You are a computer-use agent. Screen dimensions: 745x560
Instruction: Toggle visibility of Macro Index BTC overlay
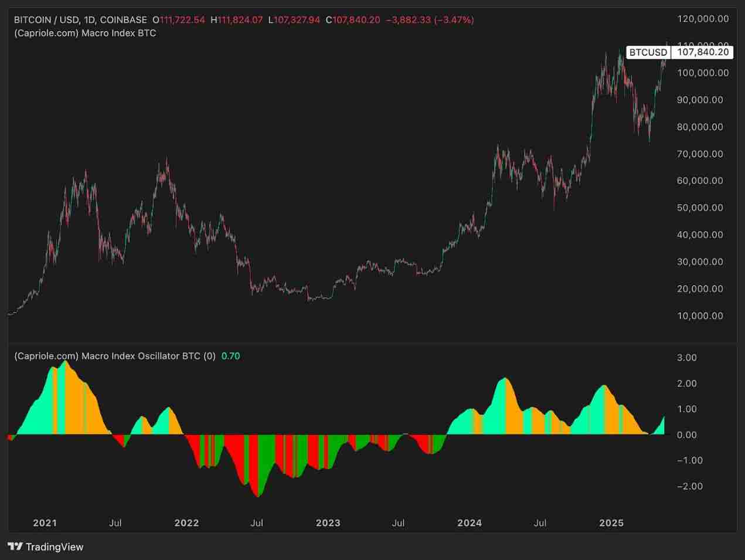point(84,33)
